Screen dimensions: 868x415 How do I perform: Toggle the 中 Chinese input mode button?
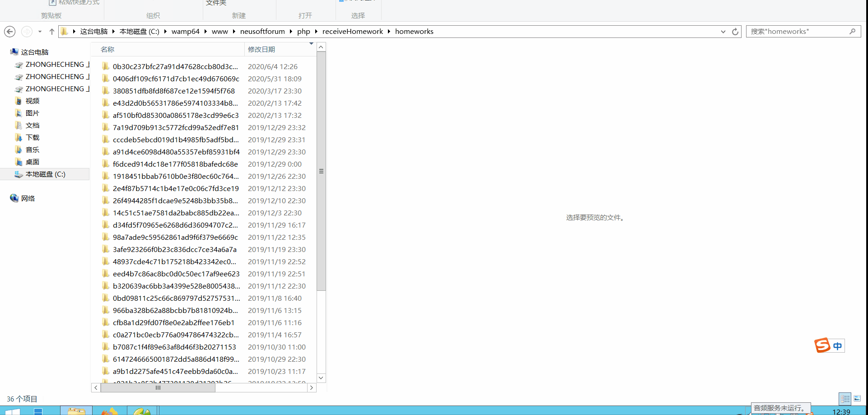point(838,346)
